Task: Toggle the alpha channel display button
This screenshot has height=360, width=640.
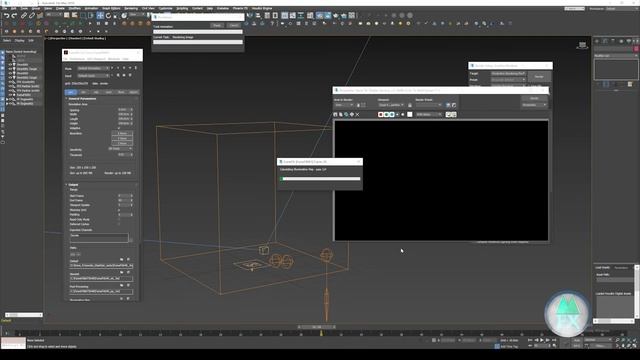Action: [398, 115]
